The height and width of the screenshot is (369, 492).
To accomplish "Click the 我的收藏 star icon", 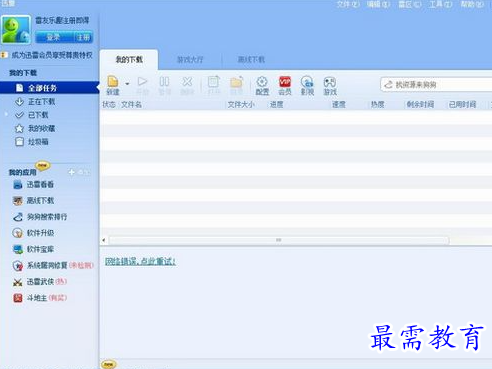I will pos(19,128).
